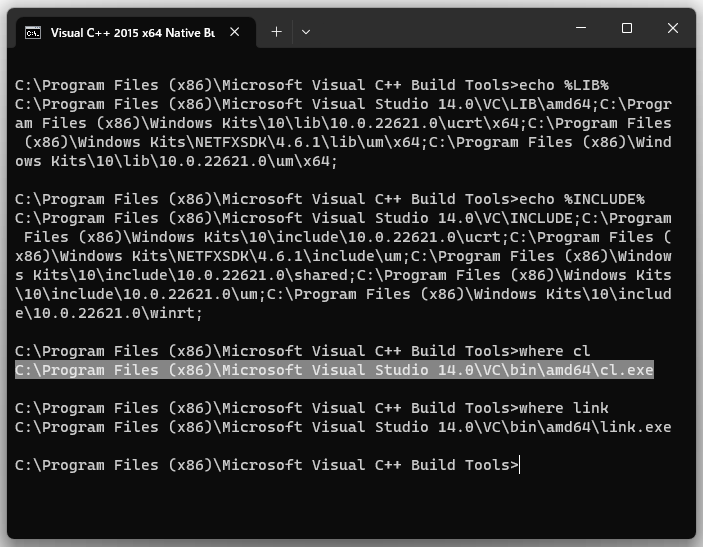Open a new tab with the plus icon
Image resolution: width=703 pixels, height=547 pixels.
(x=277, y=32)
